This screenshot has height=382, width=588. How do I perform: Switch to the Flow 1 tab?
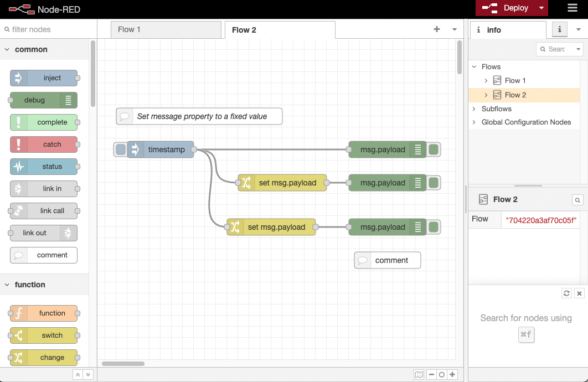click(130, 30)
